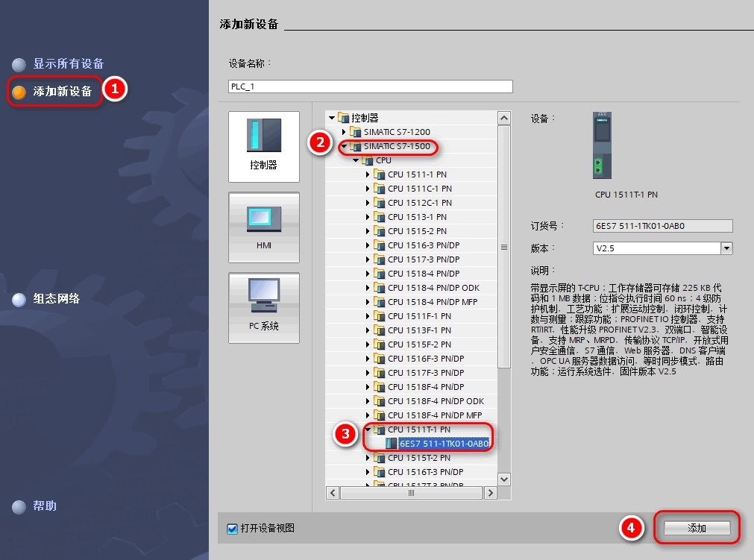This screenshot has width=754, height=560.
Task: Click the tree scroll up arrow
Action: (504, 119)
